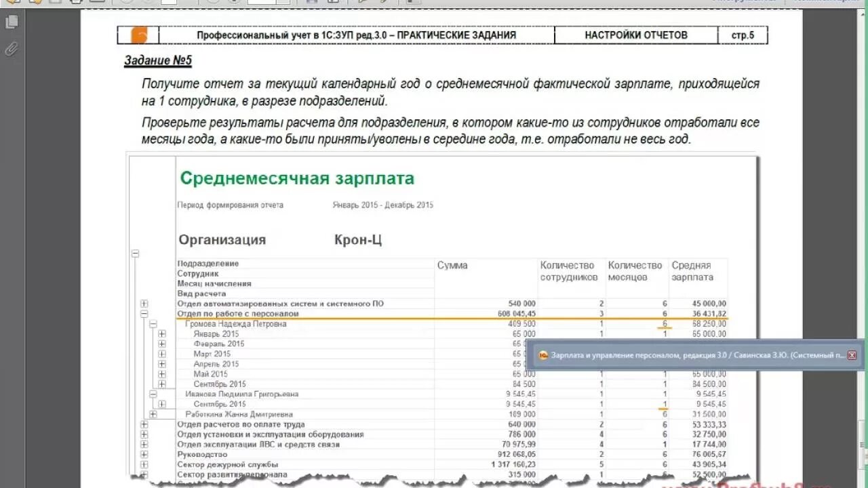Collapse the Организация Крон-Ц group

click(135, 253)
